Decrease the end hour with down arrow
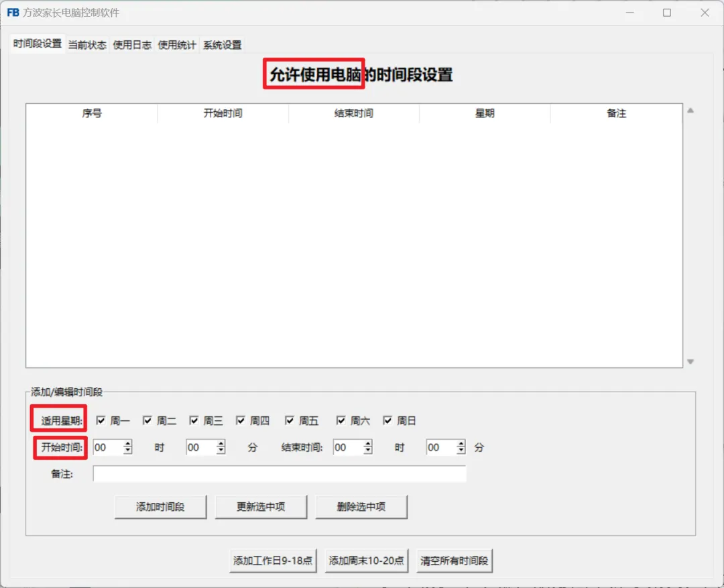The width and height of the screenshot is (724, 588). 367,451
